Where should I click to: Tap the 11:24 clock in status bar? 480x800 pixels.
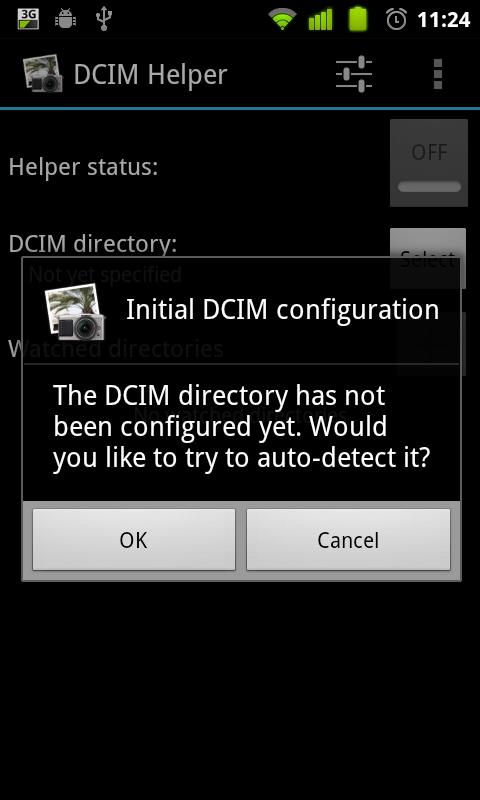point(444,20)
